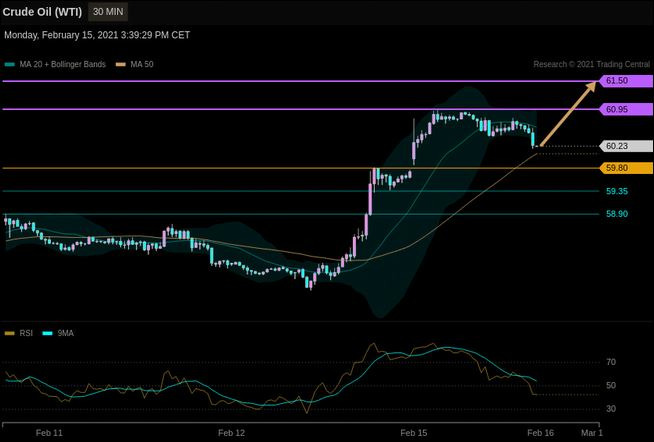Click the 60.95 resistance price tag

tap(626, 110)
